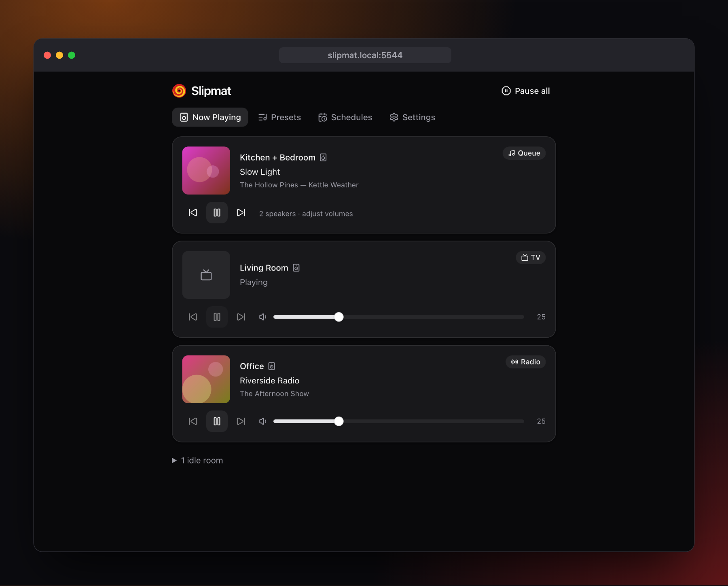Click The Afternoon Show text
Image resolution: width=728 pixels, height=586 pixels.
(274, 393)
